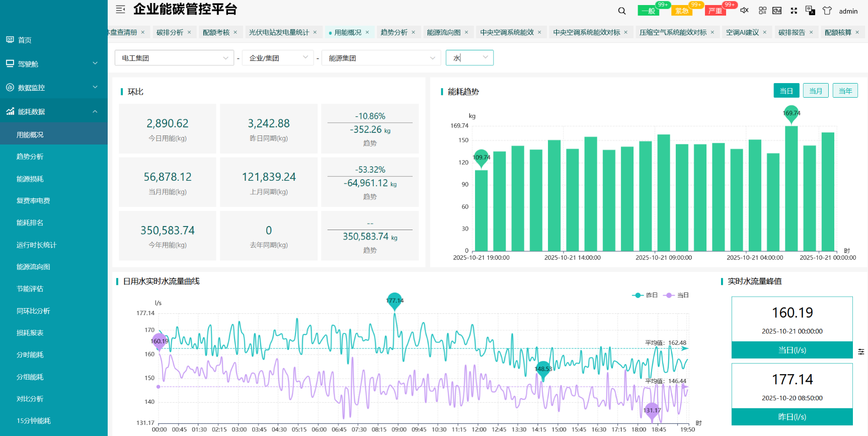Open 趋势分析 in the sidebar
The height and width of the screenshot is (436, 868).
pos(30,157)
